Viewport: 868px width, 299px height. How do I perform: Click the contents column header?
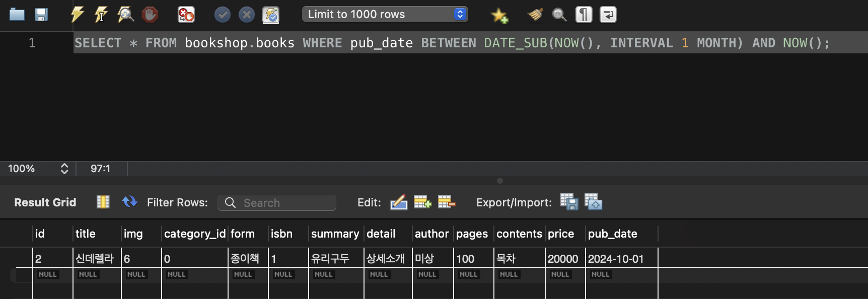point(519,234)
